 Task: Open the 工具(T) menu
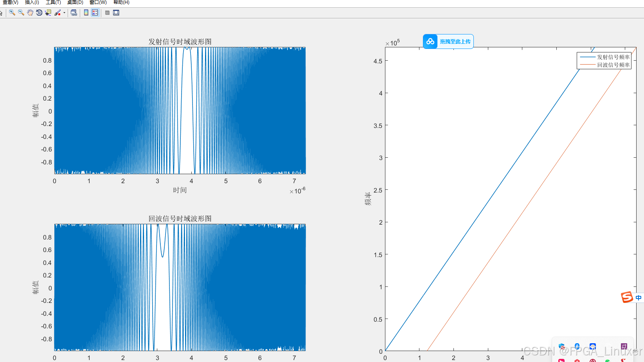[x=53, y=2]
